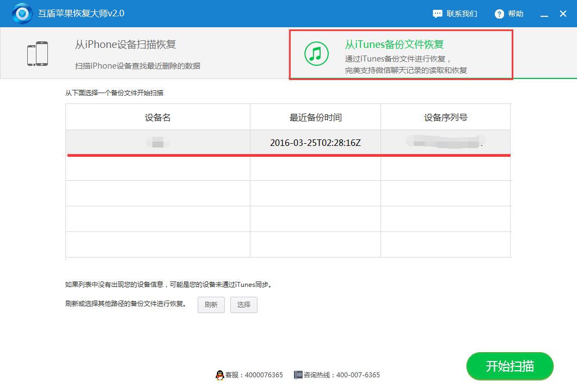Click the two-phones device scan icon

38,54
